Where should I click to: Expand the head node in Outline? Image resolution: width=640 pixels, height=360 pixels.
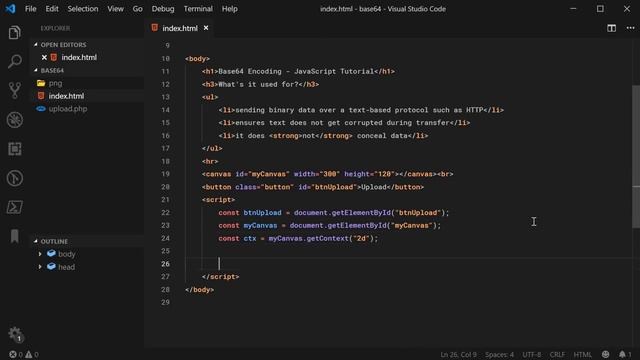click(40, 267)
